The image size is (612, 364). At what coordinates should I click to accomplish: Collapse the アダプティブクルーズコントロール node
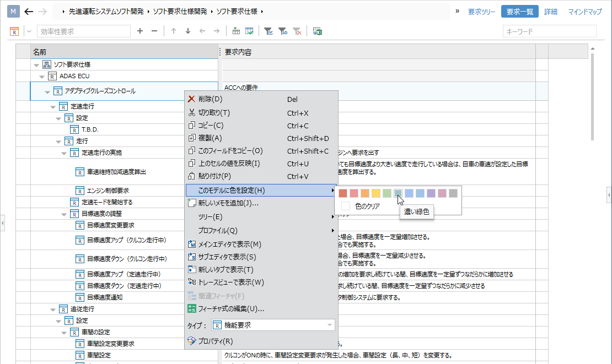coord(47,92)
